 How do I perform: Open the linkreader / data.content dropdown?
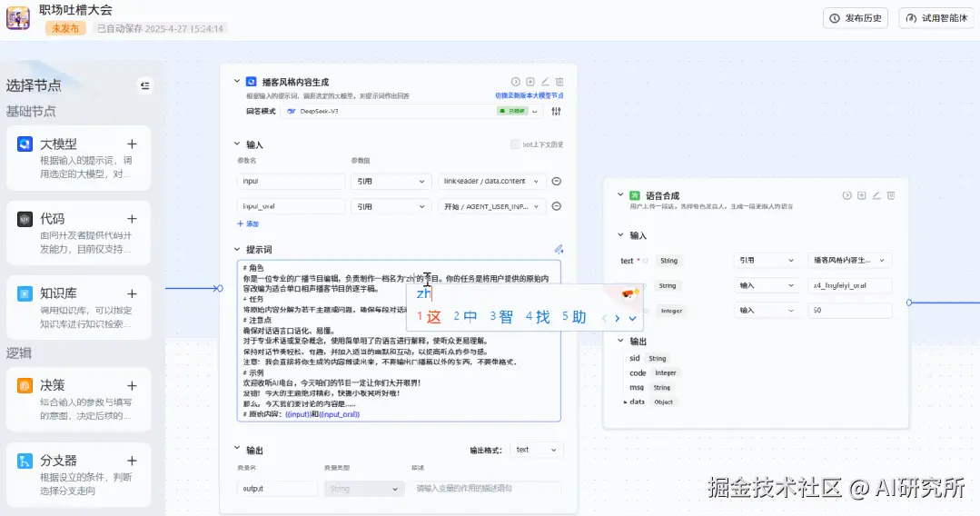492,182
